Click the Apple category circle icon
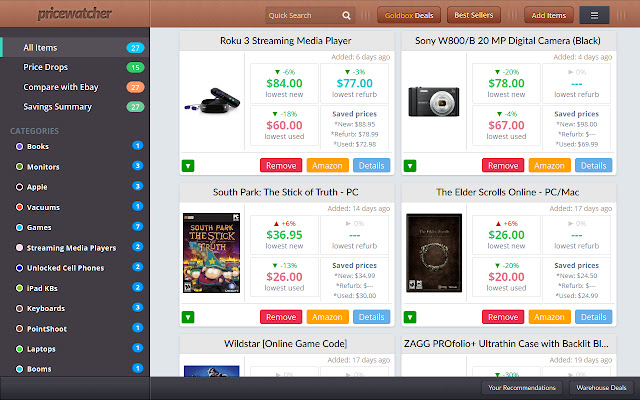Screen dimensions: 640x400 19,187
